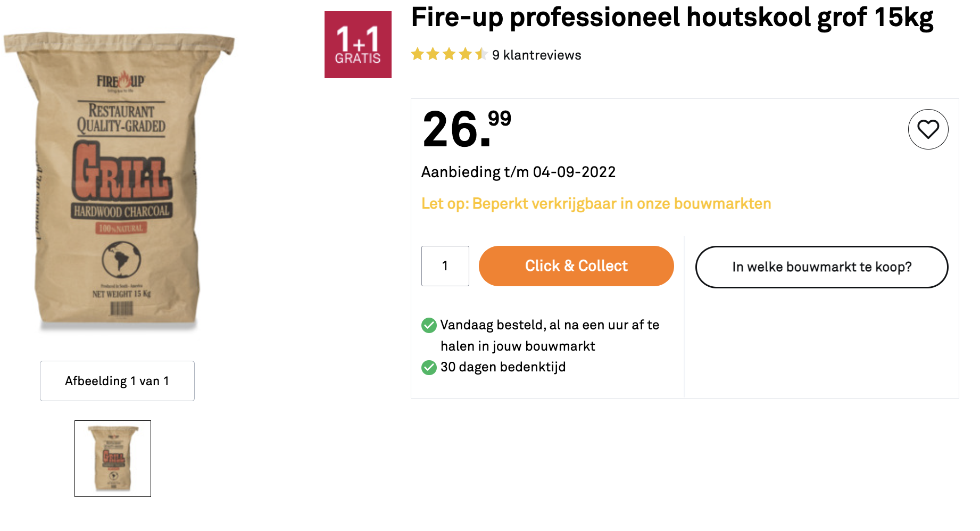Click the half-filled fifth rating star
Image resolution: width=980 pixels, height=531 pixels.
click(x=481, y=54)
